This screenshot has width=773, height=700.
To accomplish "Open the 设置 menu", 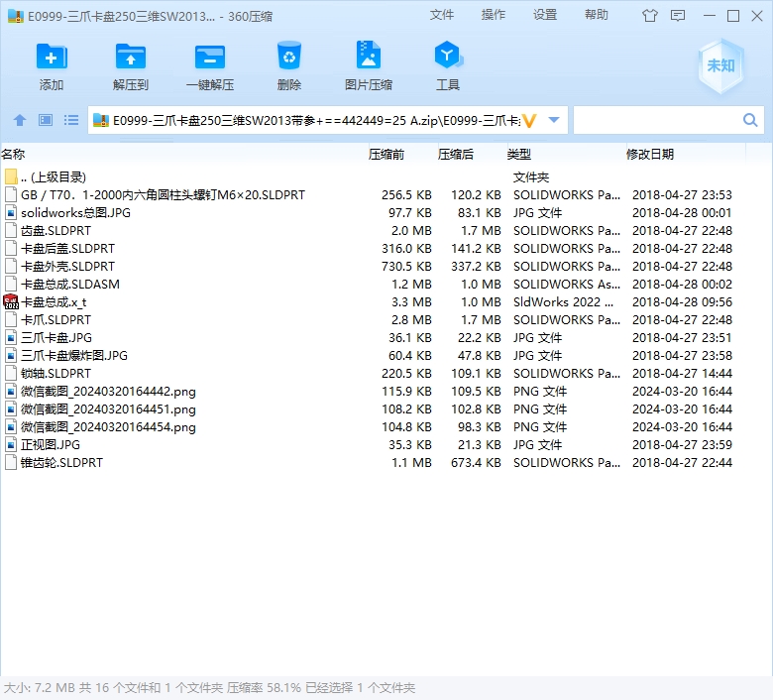I will pyautogui.click(x=545, y=15).
